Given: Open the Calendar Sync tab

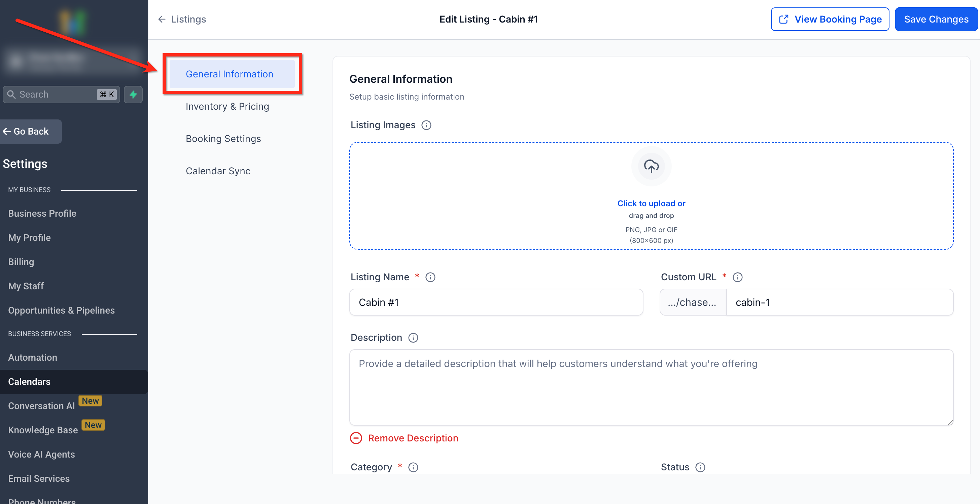Looking at the screenshot, I should click(x=218, y=171).
